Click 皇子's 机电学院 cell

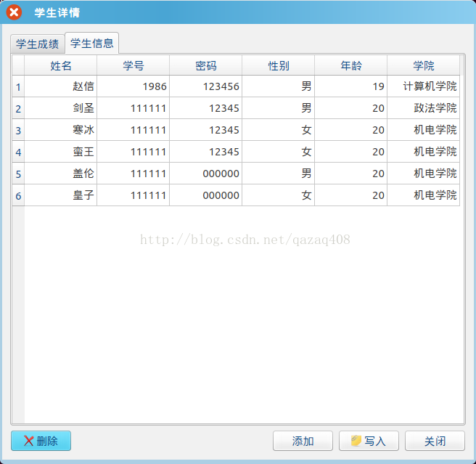423,195
